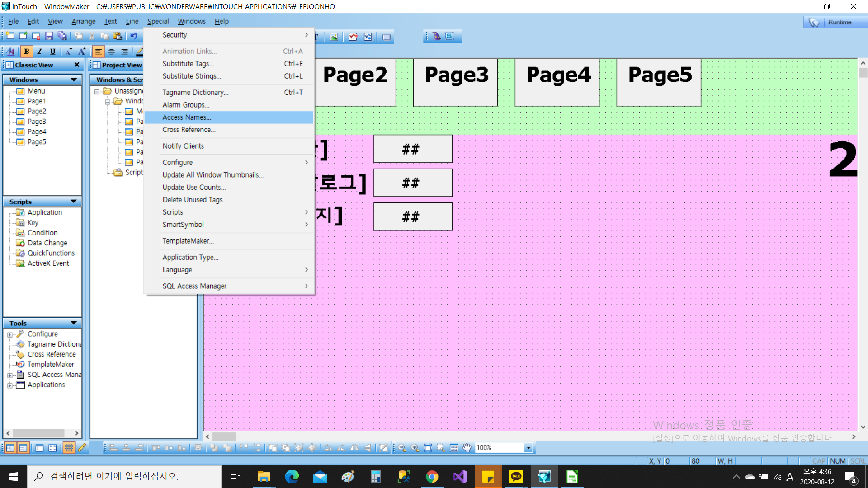Open the Wizards hat icon
This screenshot has width=868, height=488.
(436, 36)
